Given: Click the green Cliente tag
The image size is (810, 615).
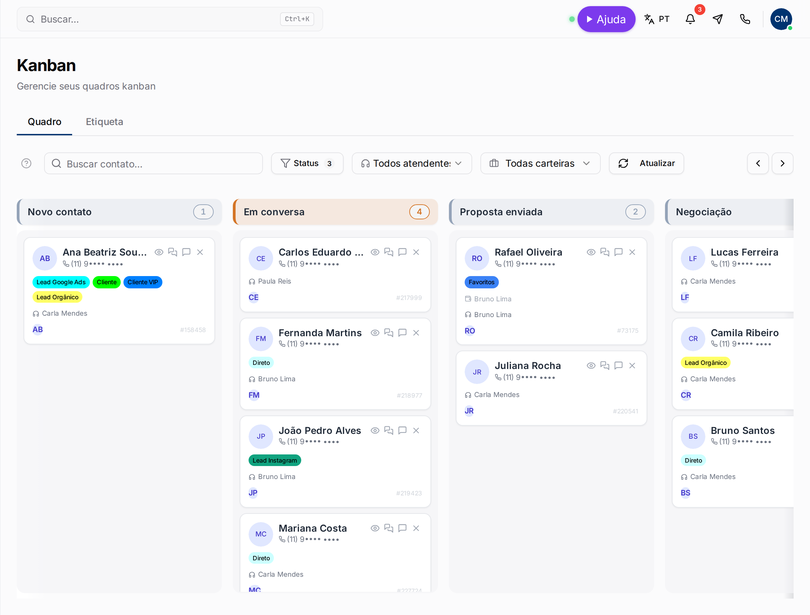Looking at the screenshot, I should [x=106, y=282].
